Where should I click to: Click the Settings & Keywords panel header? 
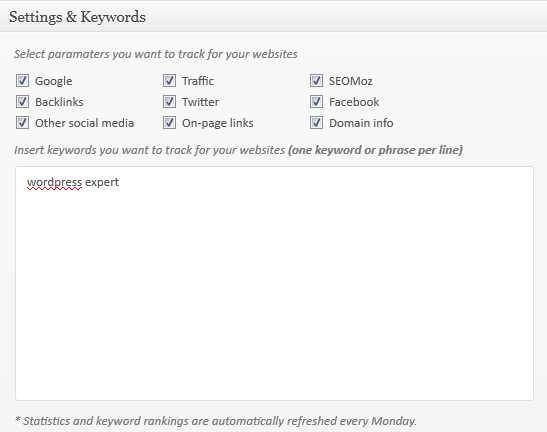(x=274, y=17)
